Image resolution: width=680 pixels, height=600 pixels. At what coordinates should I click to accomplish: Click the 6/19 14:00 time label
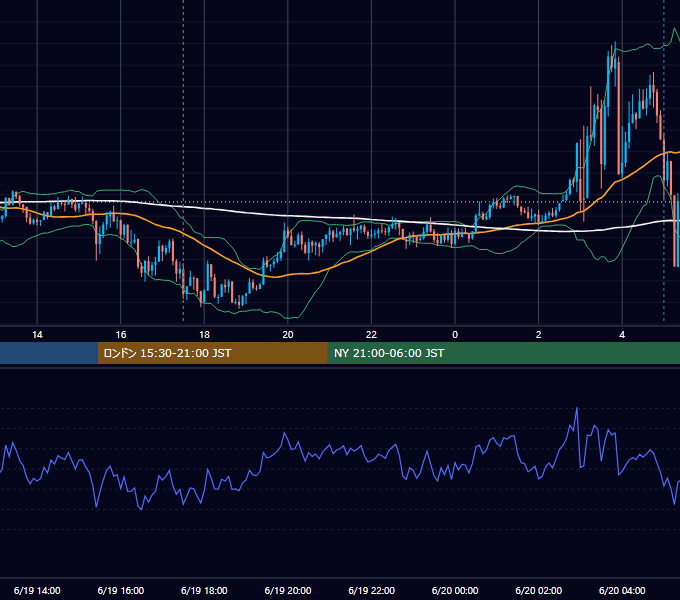tap(37, 590)
